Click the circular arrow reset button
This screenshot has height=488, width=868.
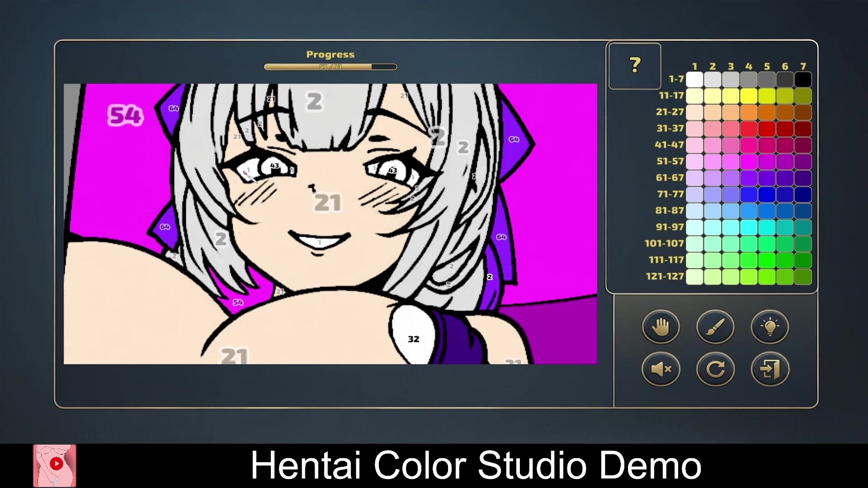click(715, 369)
